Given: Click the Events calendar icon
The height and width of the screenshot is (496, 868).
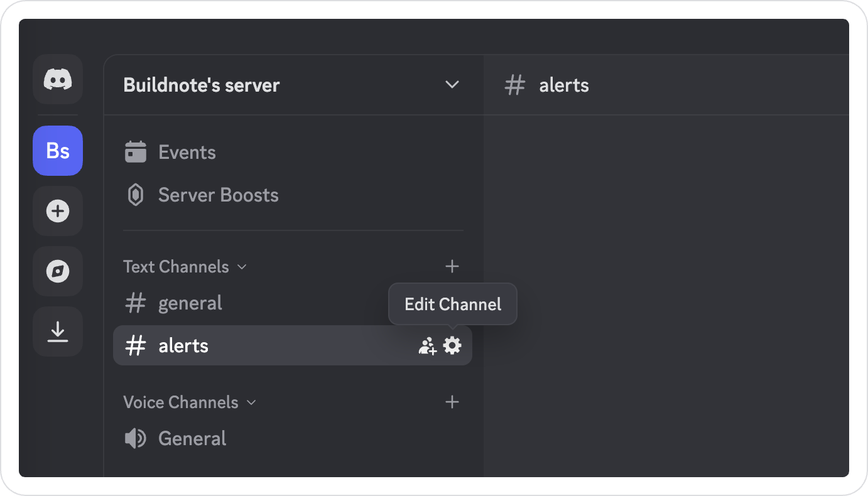Looking at the screenshot, I should 136,152.
